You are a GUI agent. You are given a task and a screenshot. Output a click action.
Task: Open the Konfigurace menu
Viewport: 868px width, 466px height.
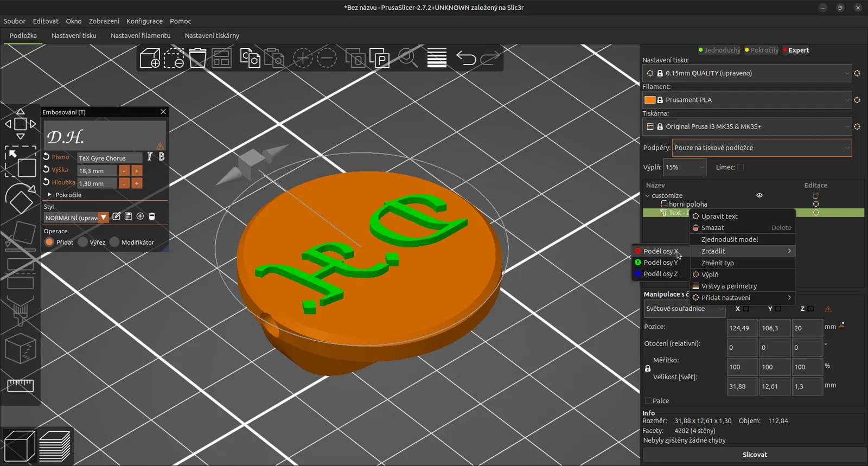click(x=144, y=21)
